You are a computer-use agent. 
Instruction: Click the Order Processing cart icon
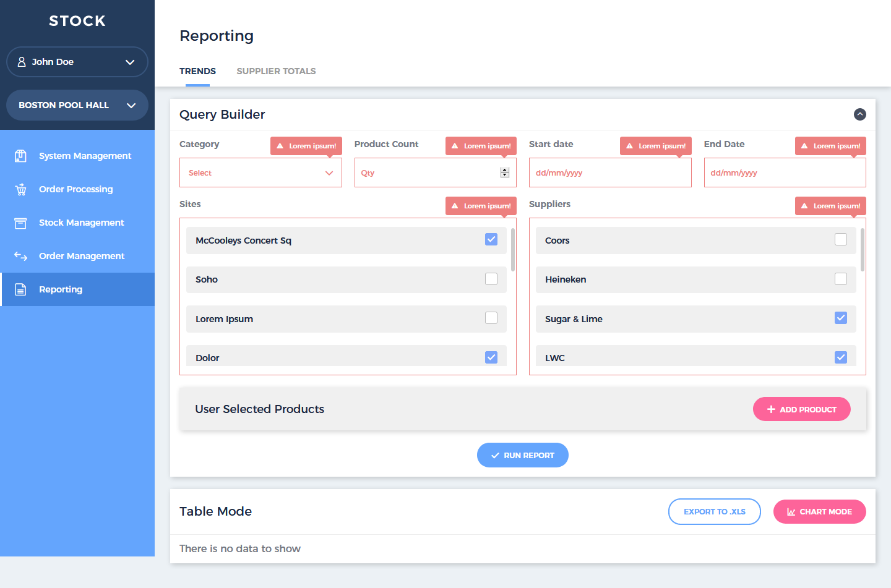click(20, 189)
